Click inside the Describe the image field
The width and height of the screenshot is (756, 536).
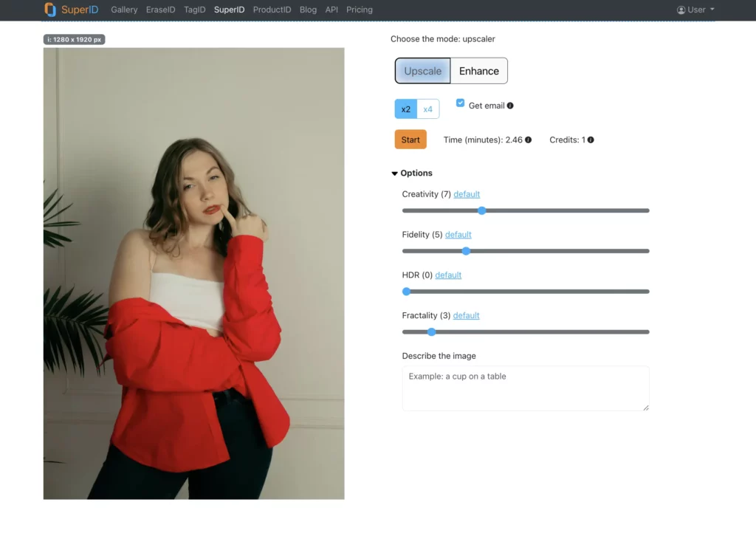pyautogui.click(x=525, y=388)
